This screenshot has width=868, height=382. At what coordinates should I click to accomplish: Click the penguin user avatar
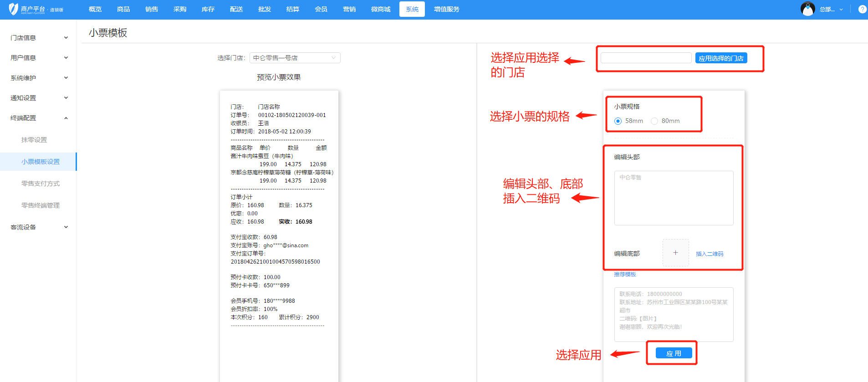coord(807,9)
